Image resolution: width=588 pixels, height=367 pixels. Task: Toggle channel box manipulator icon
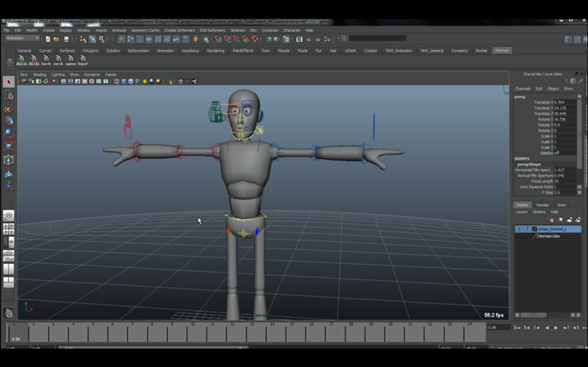click(565, 81)
